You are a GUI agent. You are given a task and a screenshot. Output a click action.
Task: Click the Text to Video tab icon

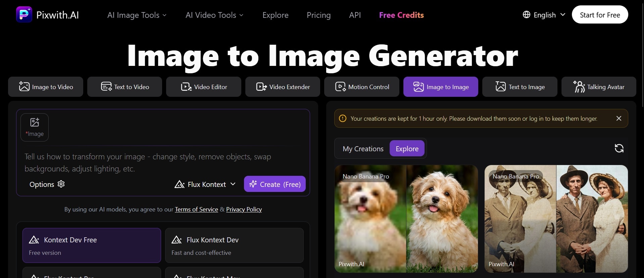(x=106, y=87)
